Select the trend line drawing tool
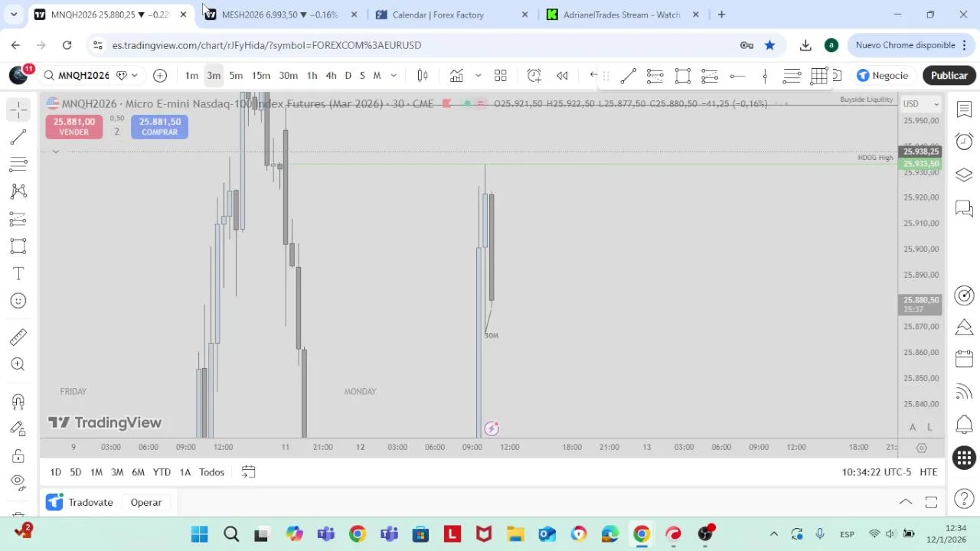Screen dimensions: 980x551 pyautogui.click(x=18, y=137)
